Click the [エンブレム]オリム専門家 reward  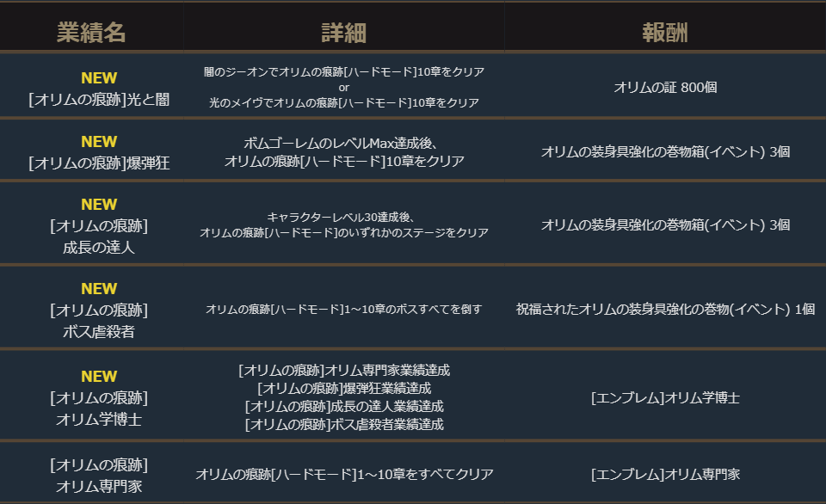665,474
